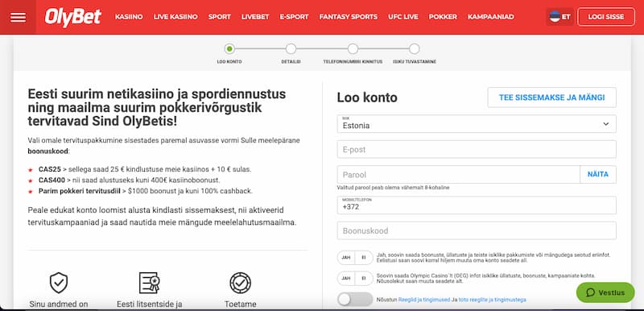Open the Vestlus chat bubble
644x311 pixels.
605,292
